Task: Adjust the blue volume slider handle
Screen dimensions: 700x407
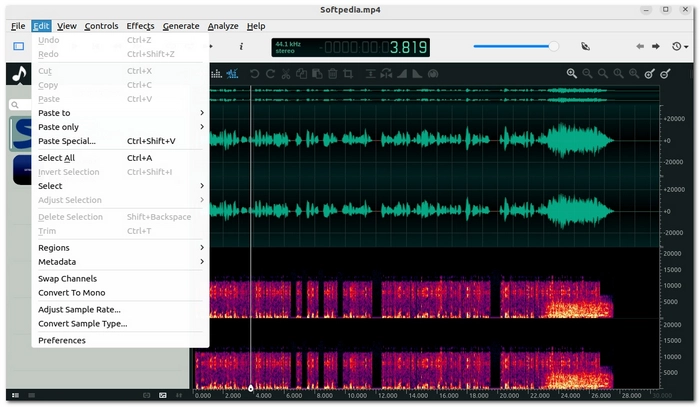Action: [554, 46]
